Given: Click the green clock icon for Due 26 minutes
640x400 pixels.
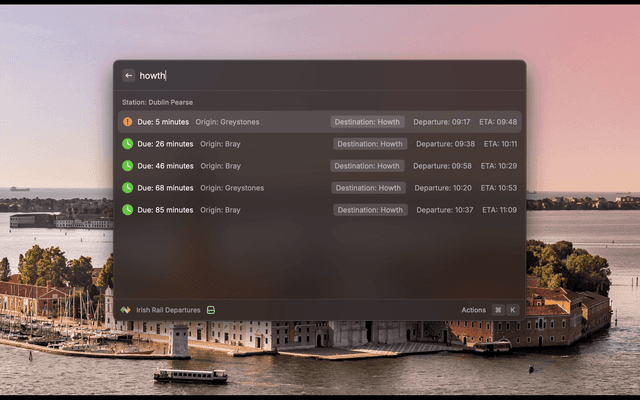Looking at the screenshot, I should [127, 144].
